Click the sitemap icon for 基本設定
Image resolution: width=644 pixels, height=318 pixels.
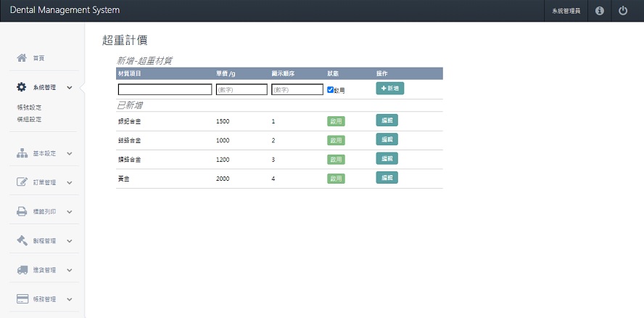click(22, 153)
